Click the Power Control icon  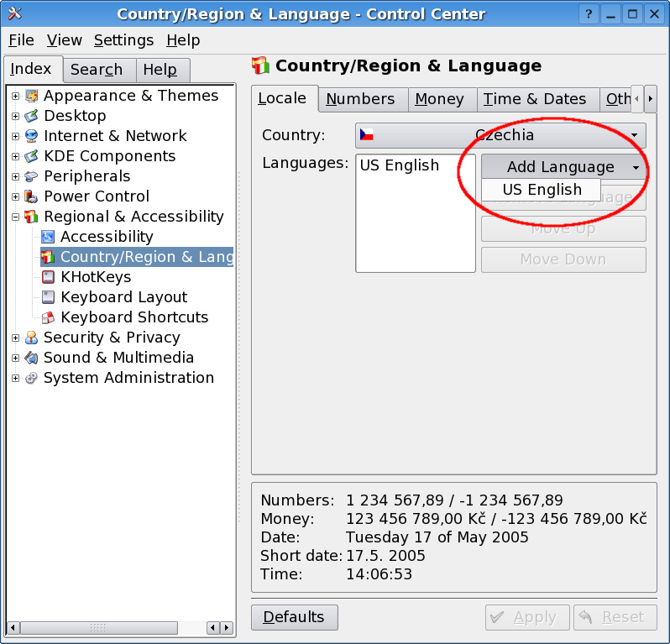click(31, 196)
